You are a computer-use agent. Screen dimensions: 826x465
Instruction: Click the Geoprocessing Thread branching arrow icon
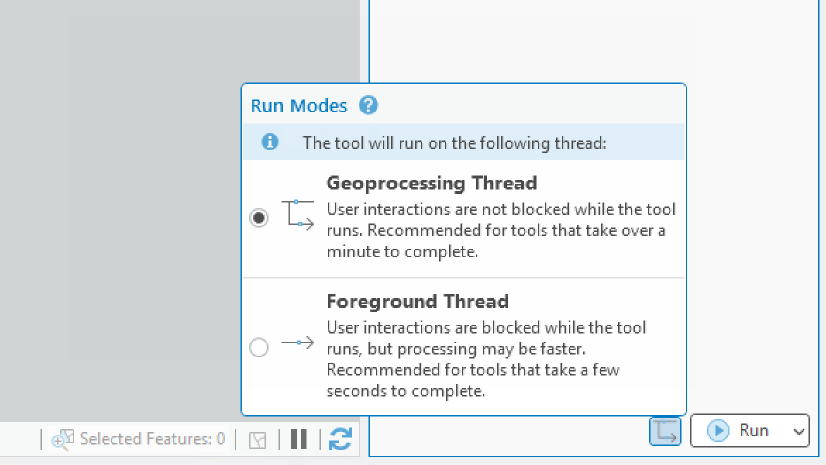pos(298,214)
